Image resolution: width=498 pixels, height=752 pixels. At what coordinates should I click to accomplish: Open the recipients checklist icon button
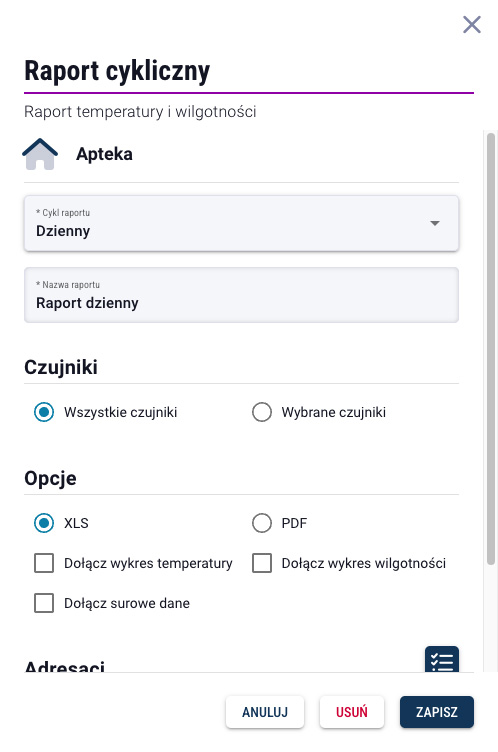tap(442, 660)
